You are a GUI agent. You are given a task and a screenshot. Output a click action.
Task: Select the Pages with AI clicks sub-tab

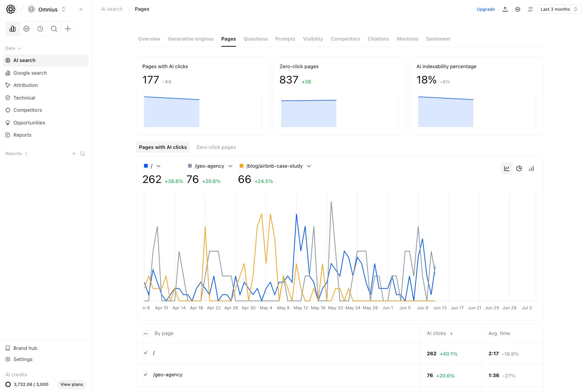point(163,147)
